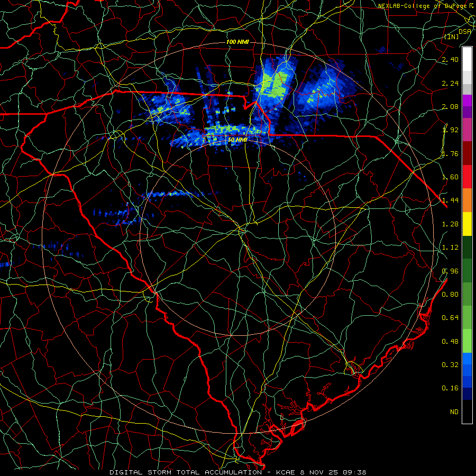Pick the light green swatch beside 0.48
Viewport: 476px width, 476px height.
[x=467, y=341]
